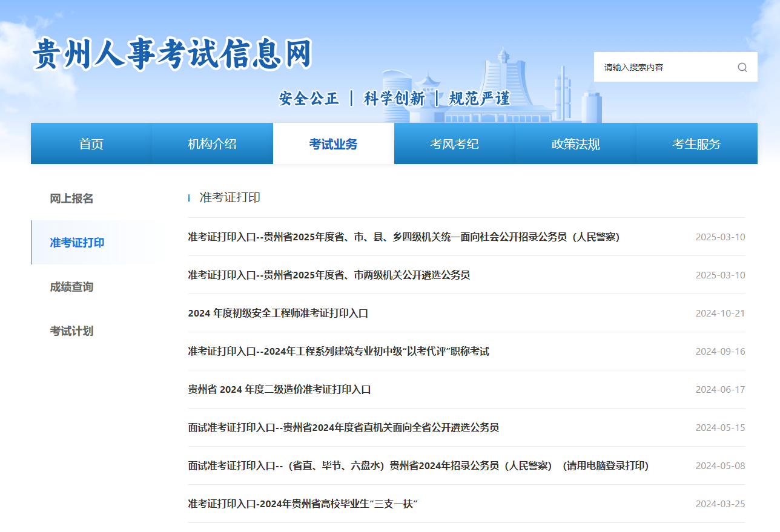Open 2025 省、市两级机关公开遴选公务员 link
The image size is (780, 532).
coord(329,275)
